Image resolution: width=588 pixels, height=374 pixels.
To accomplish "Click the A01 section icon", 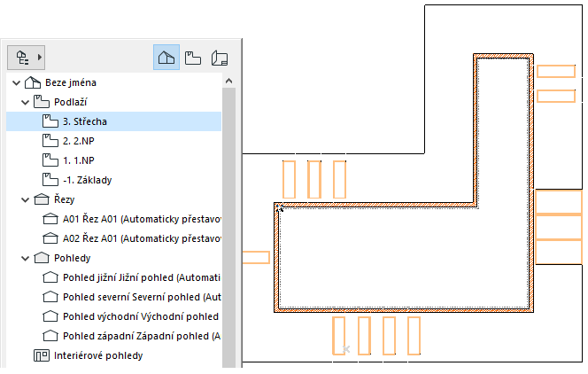I will [50, 219].
